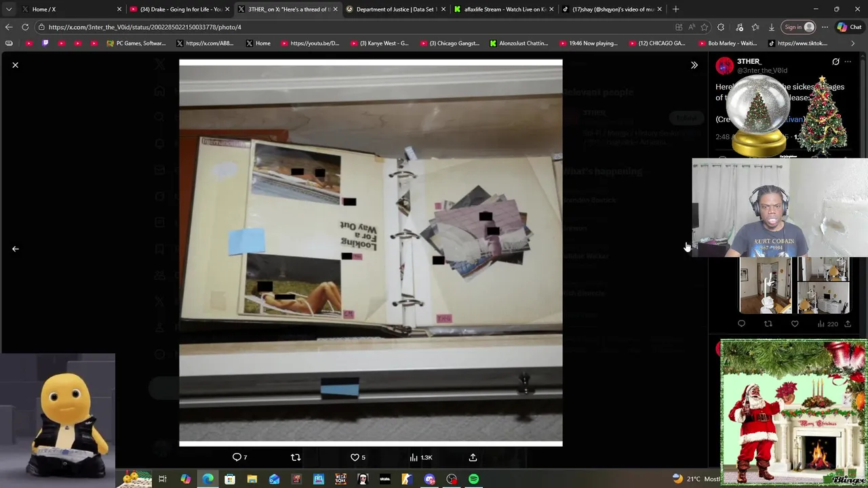This screenshot has width=868, height=488.
Task: Share the sidebar tweet
Action: [x=848, y=324]
